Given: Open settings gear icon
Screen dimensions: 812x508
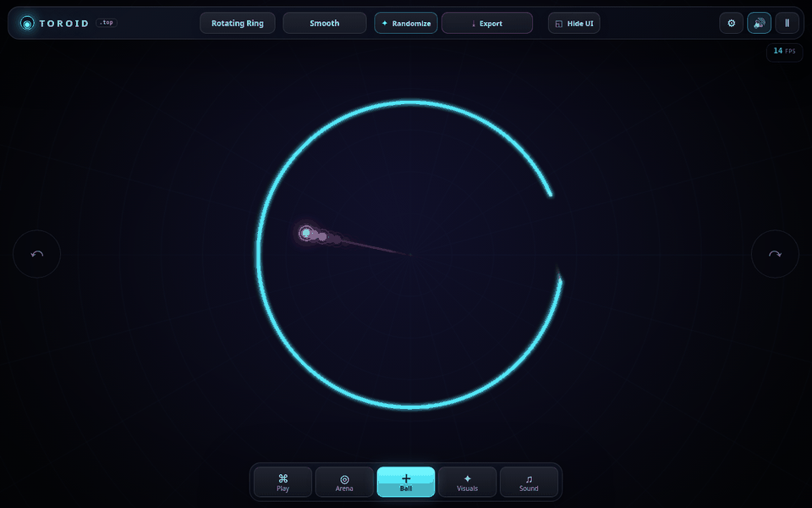Looking at the screenshot, I should (x=731, y=24).
